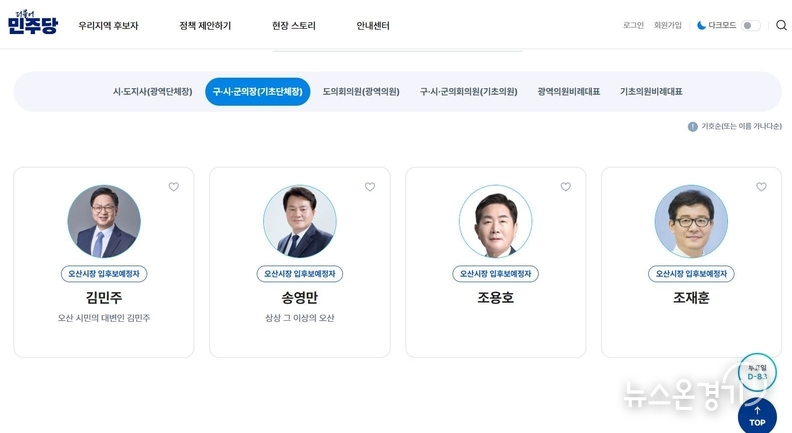This screenshot has height=433, width=792.
Task: Open 김민주's profile photo
Action: [104, 222]
